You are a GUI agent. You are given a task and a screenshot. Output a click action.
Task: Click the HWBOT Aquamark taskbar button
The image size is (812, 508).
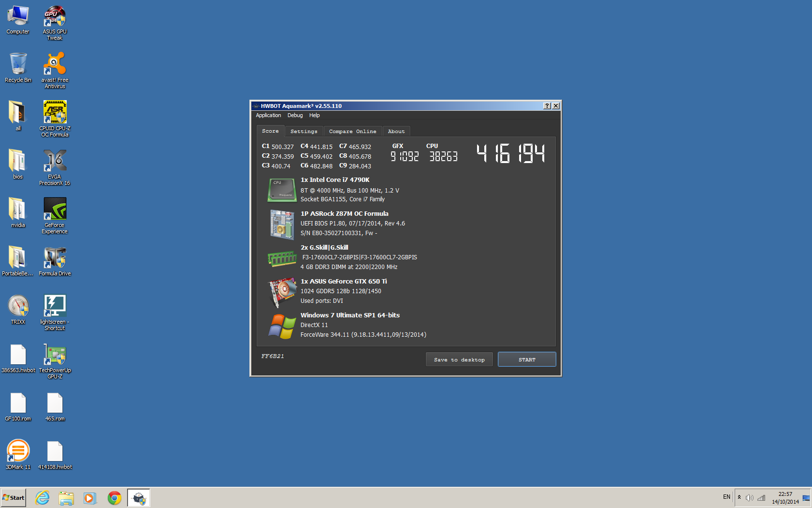(139, 498)
